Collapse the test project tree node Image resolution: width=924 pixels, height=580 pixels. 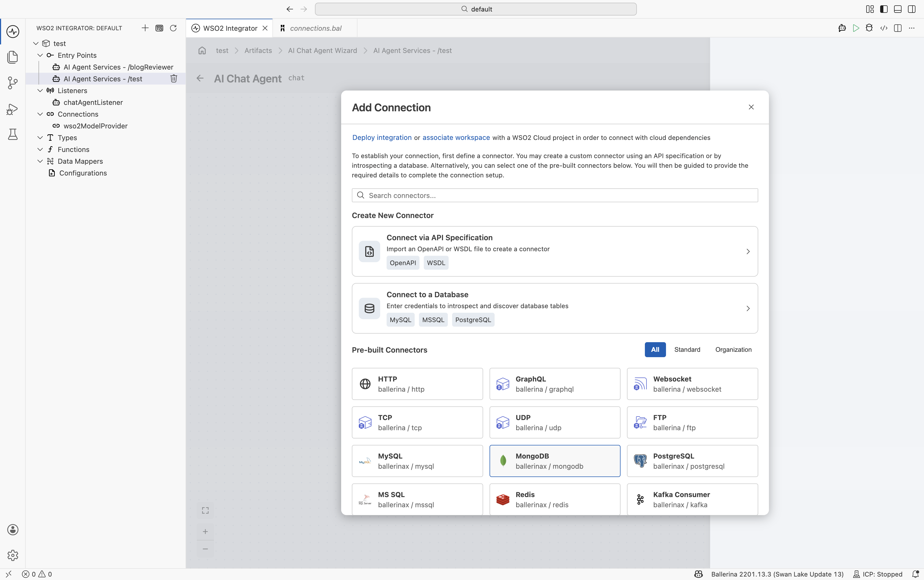[36, 43]
